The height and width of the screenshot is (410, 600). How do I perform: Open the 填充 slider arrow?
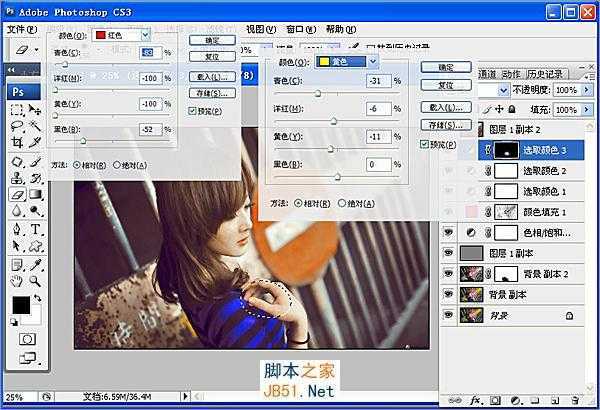click(x=586, y=110)
